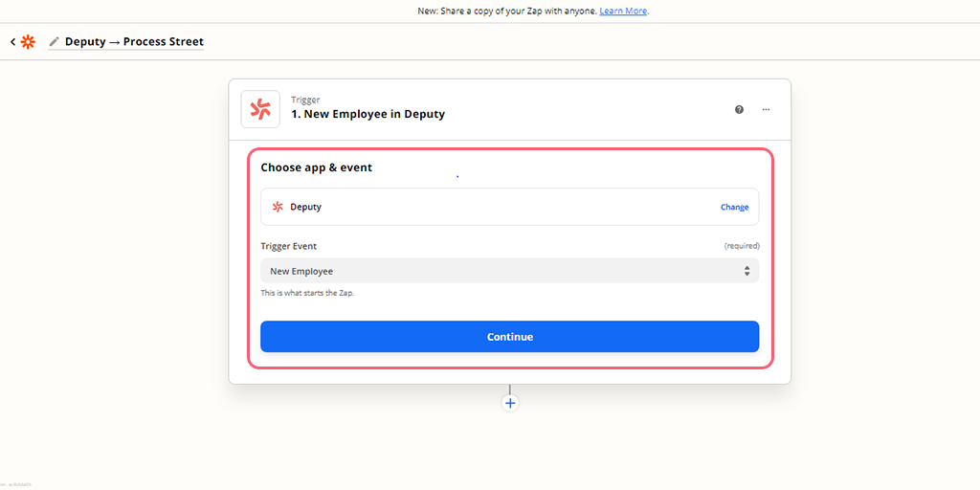Click the Trigger Event field label
Viewport: 980px width, 490px height.
click(x=288, y=246)
